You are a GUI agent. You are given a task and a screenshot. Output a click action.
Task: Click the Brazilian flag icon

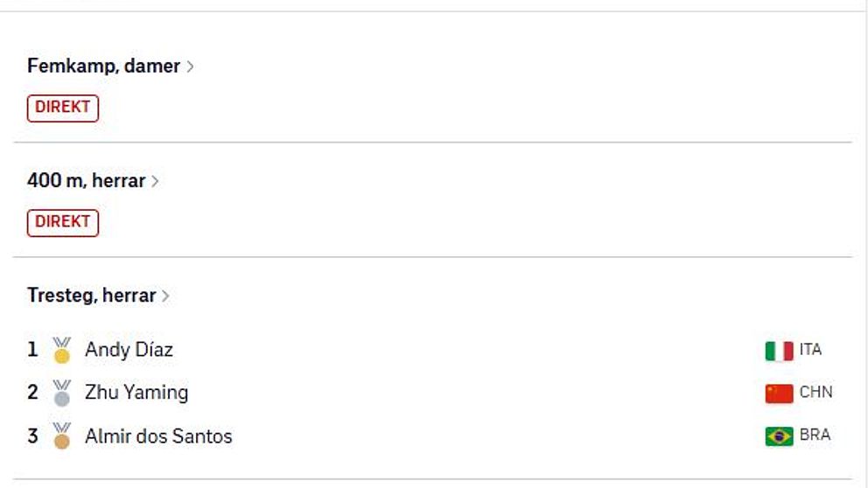click(780, 436)
